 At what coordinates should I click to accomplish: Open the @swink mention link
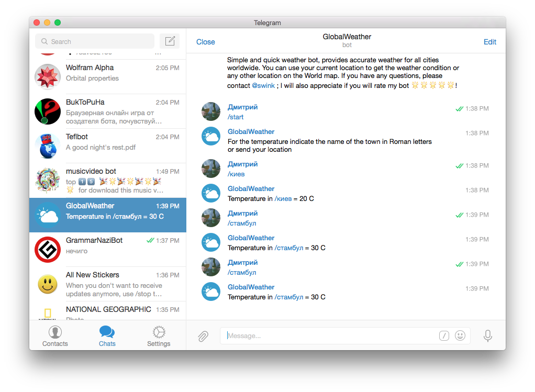click(263, 86)
